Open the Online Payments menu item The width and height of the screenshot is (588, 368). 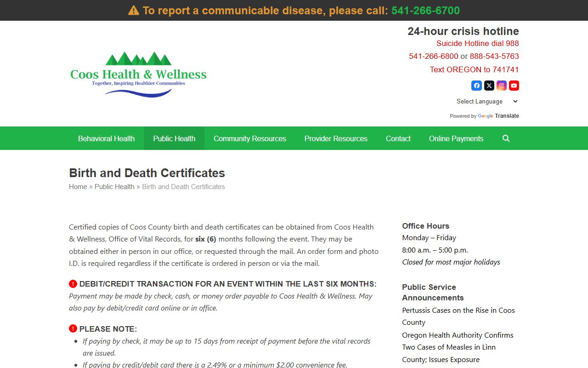coord(456,138)
